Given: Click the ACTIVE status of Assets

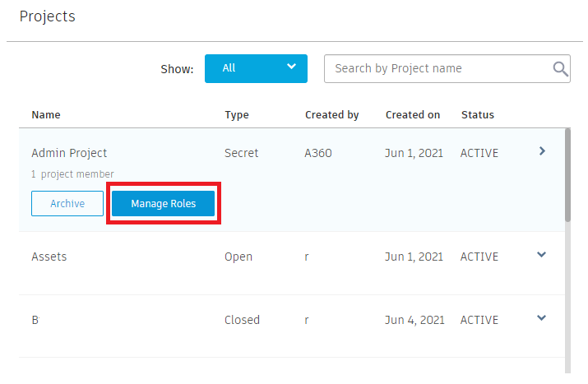Looking at the screenshot, I should click(479, 257).
